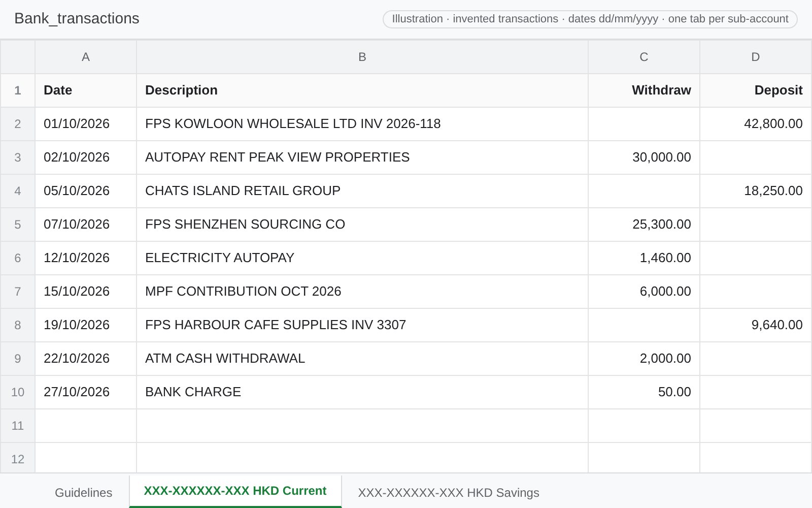Select column A header
The height and width of the screenshot is (508, 812).
coord(86,57)
